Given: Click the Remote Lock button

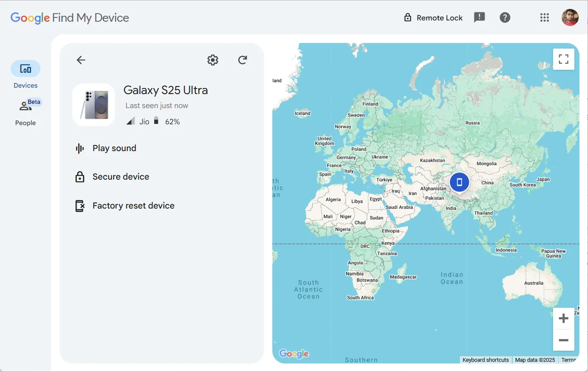Looking at the screenshot, I should point(433,17).
